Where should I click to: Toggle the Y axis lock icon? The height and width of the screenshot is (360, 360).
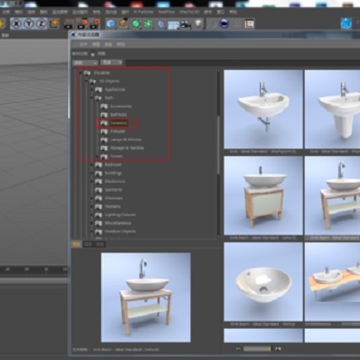[29, 24]
